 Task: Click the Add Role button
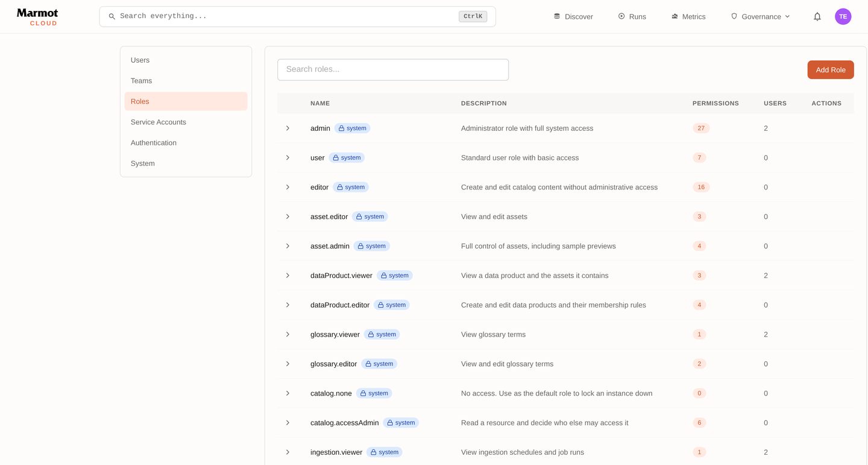pyautogui.click(x=831, y=70)
